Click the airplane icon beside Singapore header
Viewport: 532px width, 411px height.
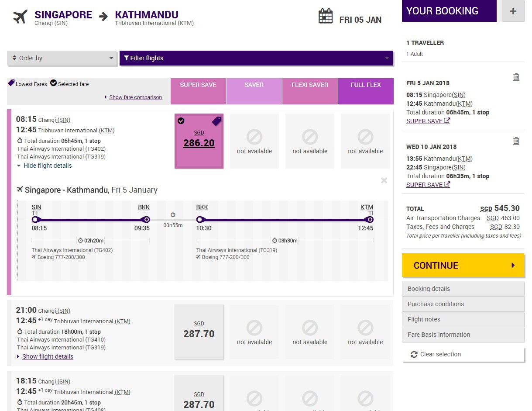pyautogui.click(x=20, y=17)
